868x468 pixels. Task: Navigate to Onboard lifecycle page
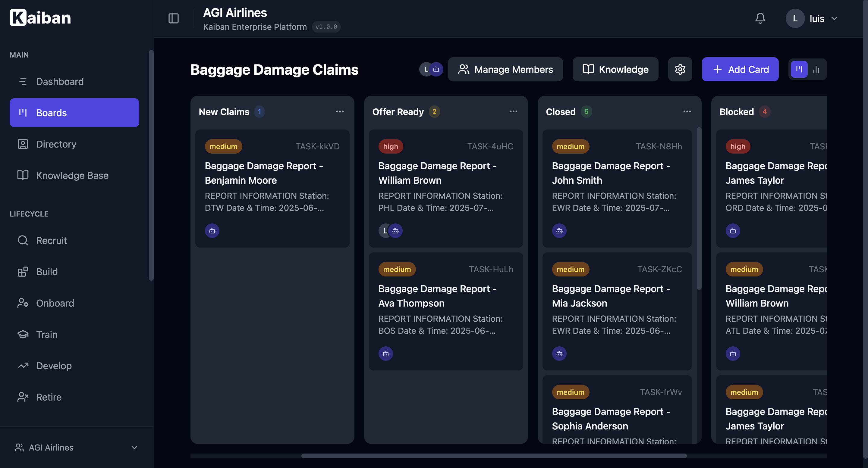click(74, 303)
